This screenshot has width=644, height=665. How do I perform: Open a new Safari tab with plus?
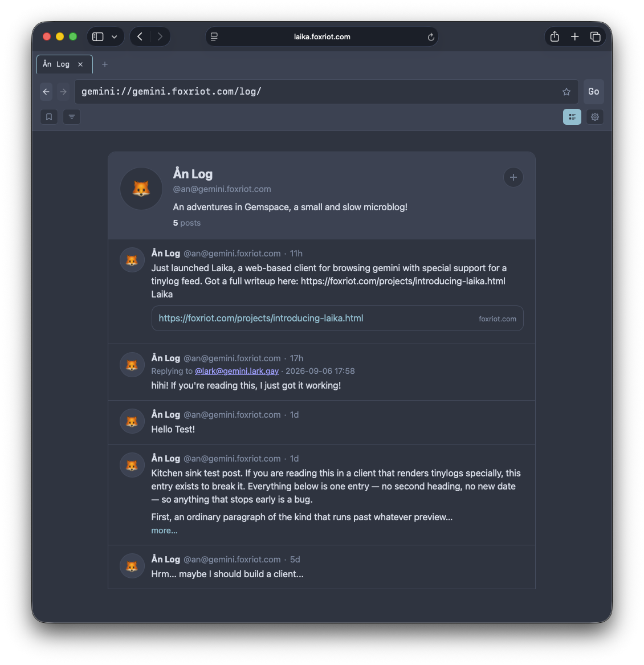tap(575, 37)
